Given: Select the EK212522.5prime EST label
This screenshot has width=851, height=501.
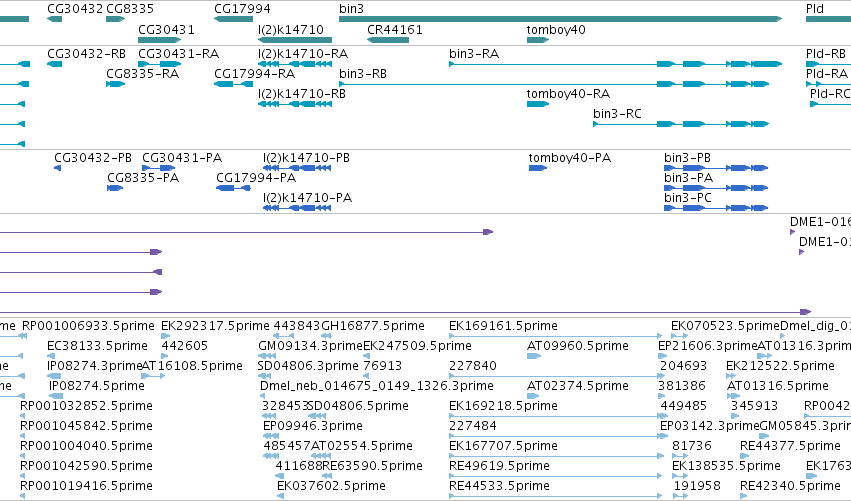Looking at the screenshot, I should pos(780,366).
